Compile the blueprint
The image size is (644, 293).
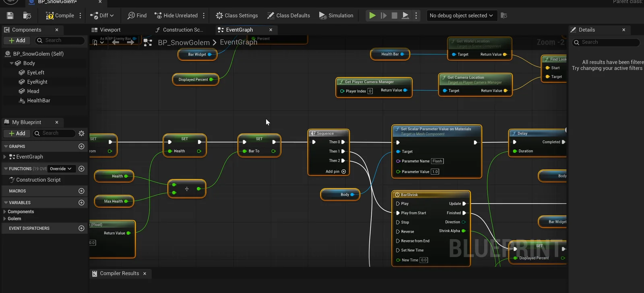point(60,16)
